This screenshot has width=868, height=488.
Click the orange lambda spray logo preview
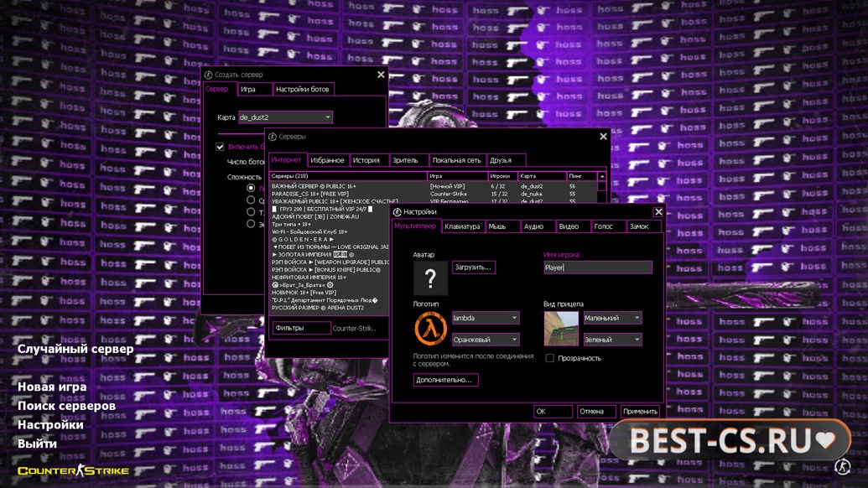(430, 328)
